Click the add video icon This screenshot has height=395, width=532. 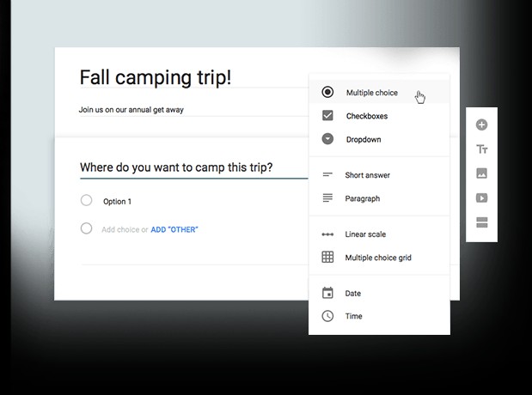tap(481, 198)
